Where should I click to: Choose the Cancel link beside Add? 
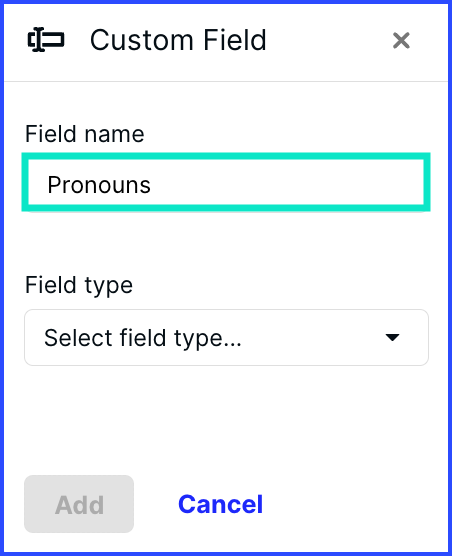[220, 504]
